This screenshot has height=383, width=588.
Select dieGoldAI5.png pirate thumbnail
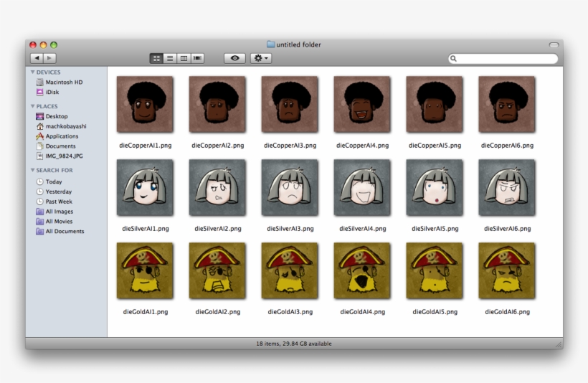(435, 271)
